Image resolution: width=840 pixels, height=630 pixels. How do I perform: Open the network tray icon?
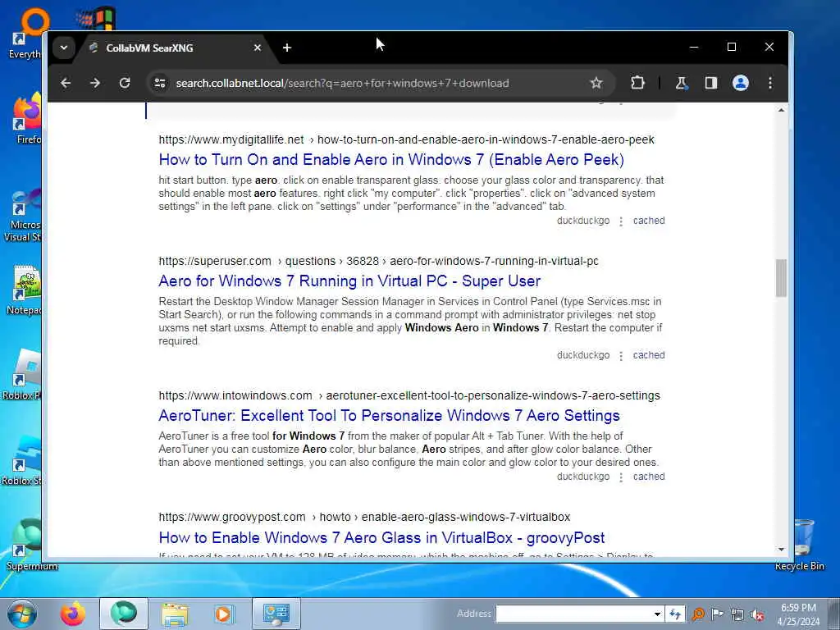tap(737, 614)
